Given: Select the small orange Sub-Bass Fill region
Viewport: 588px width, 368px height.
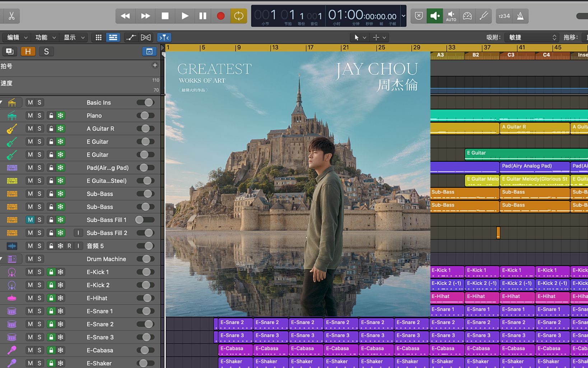Looking at the screenshot, I should coord(498,233).
